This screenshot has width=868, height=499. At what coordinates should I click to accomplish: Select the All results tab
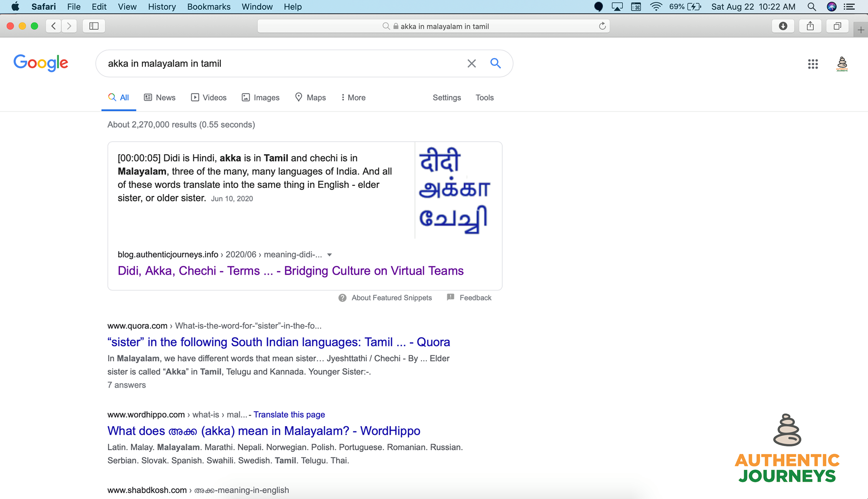119,98
